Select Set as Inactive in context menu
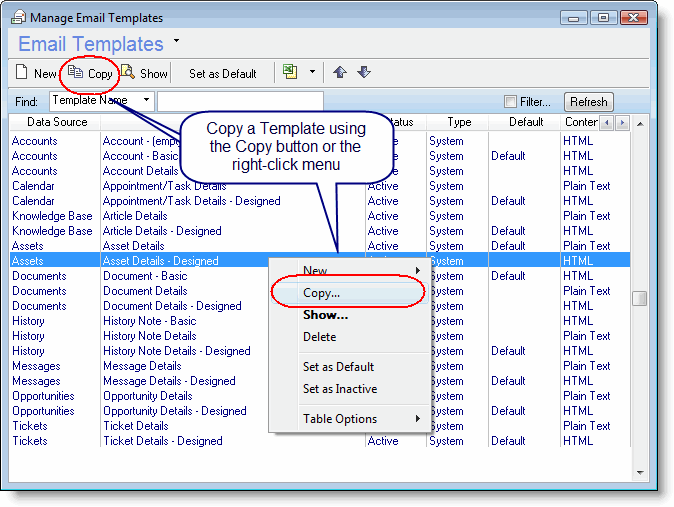This screenshot has width=674, height=507. click(340, 389)
